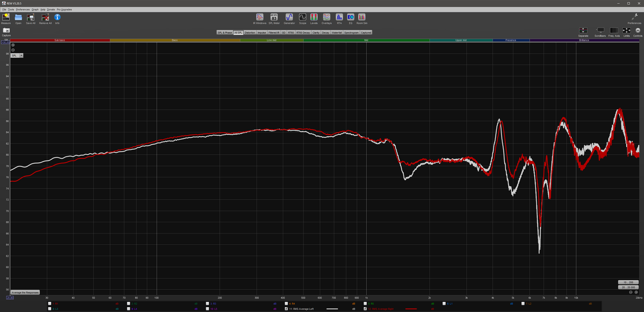Enable the R4 trace checkbox
This screenshot has height=312, width=644.
[x=286, y=304]
